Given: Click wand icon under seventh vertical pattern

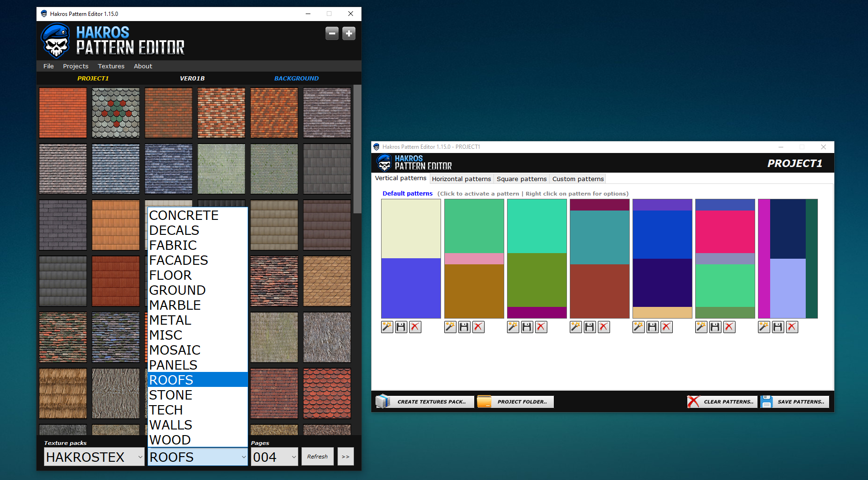Looking at the screenshot, I should (x=764, y=327).
